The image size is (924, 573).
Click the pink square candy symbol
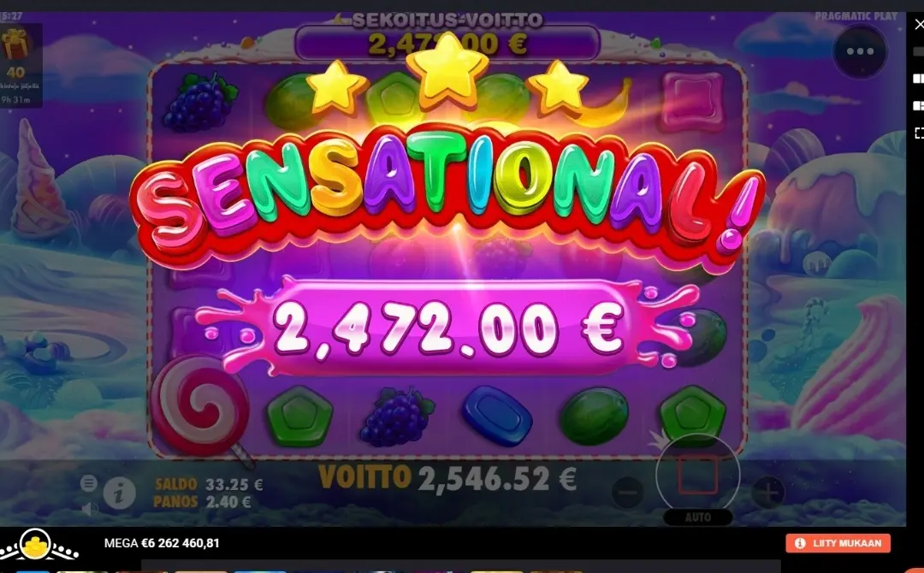coord(692,101)
